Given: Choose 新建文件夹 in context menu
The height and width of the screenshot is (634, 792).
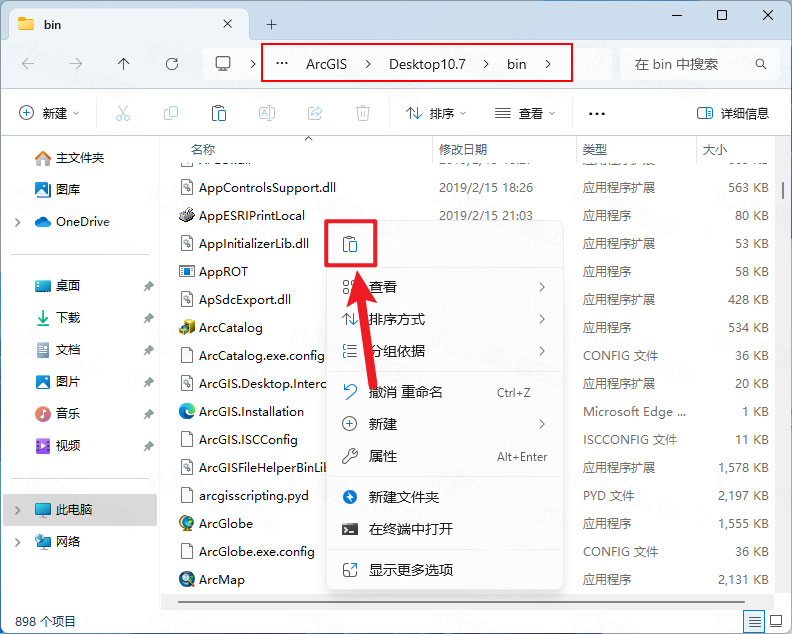Looking at the screenshot, I should (x=445, y=497).
